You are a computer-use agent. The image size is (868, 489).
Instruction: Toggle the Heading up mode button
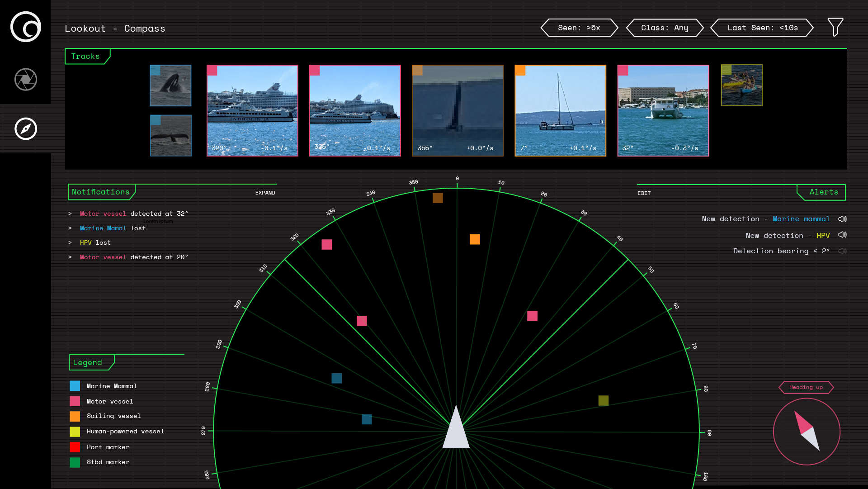(x=806, y=387)
